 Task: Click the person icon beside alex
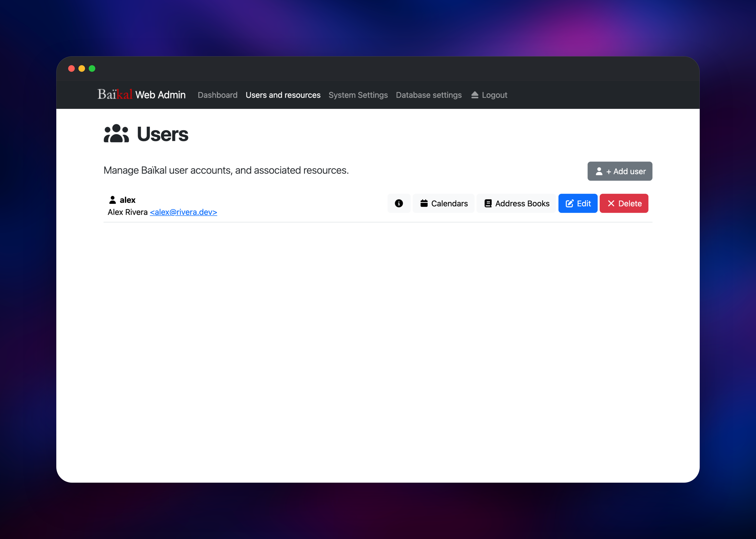click(x=113, y=200)
